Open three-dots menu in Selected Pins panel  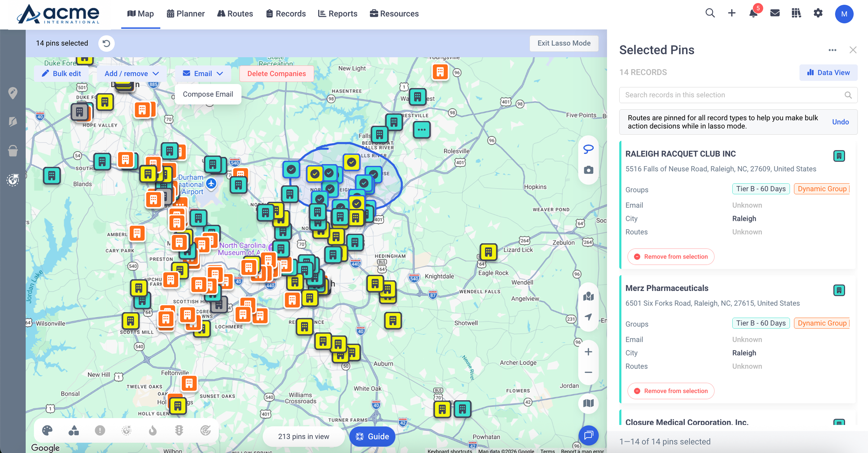832,50
